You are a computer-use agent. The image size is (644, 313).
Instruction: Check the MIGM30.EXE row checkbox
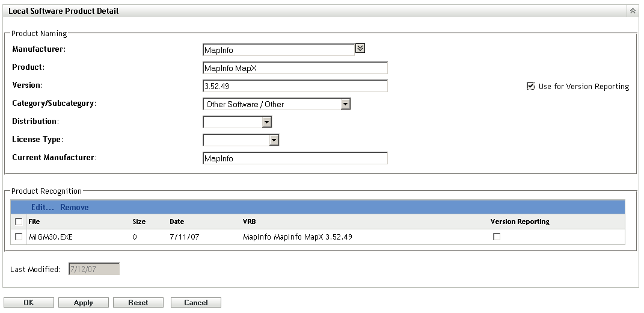click(x=19, y=237)
